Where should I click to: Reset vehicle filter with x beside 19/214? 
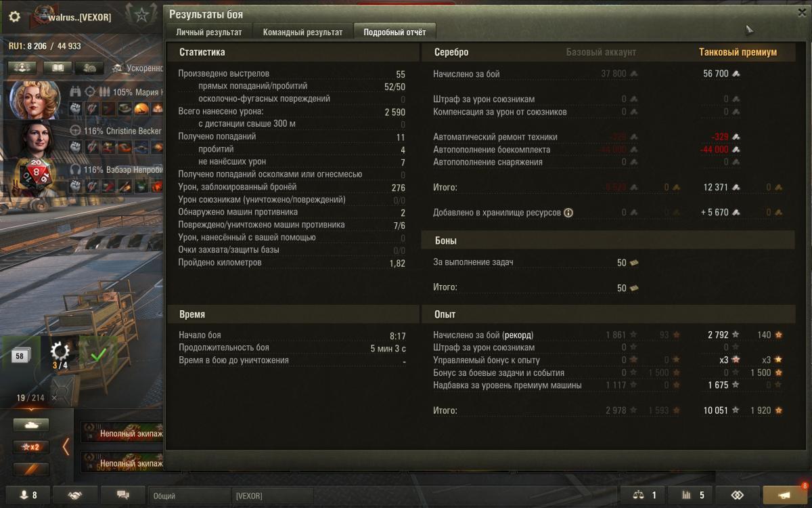coord(54,398)
